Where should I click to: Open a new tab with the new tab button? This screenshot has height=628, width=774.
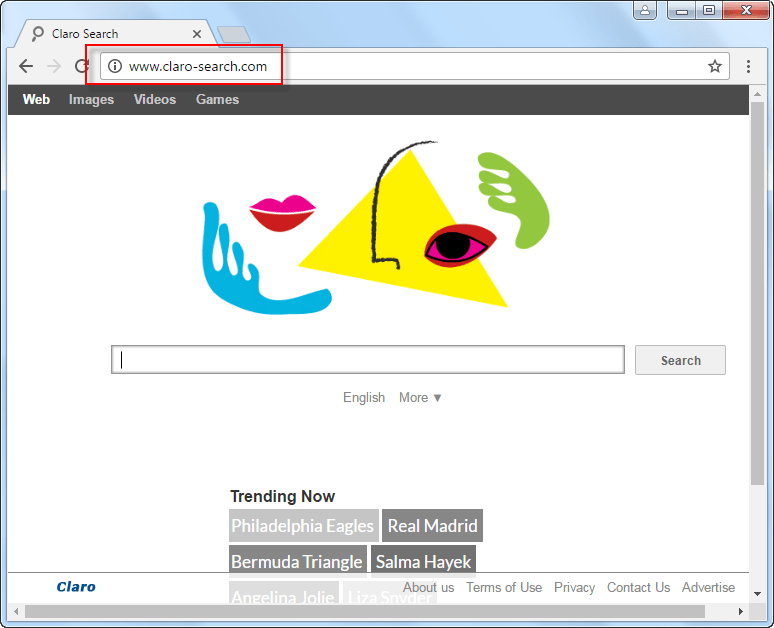pos(234,35)
